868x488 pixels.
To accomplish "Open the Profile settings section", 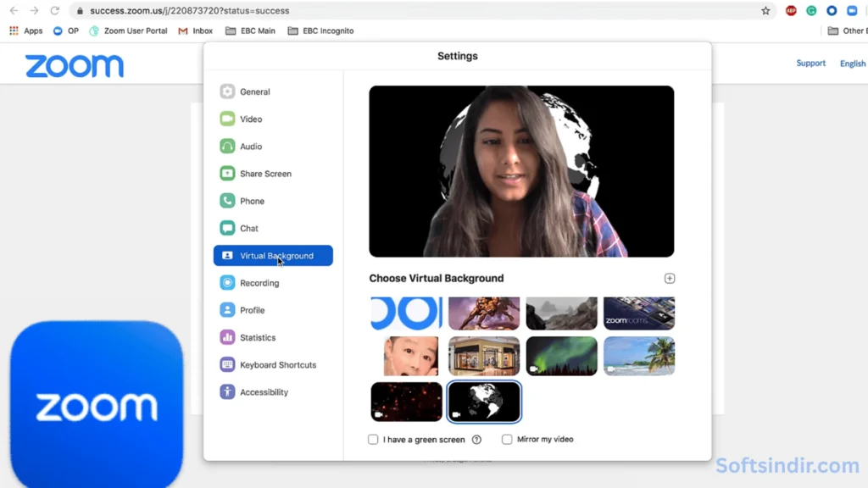I will 252,310.
